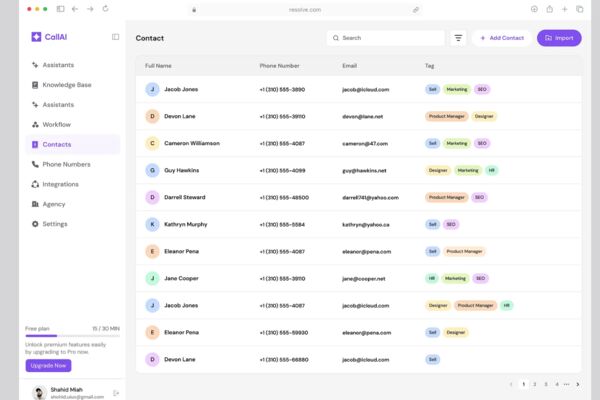The height and width of the screenshot is (400, 600).
Task: Click pagination ellipsis for more pages
Action: tap(567, 384)
